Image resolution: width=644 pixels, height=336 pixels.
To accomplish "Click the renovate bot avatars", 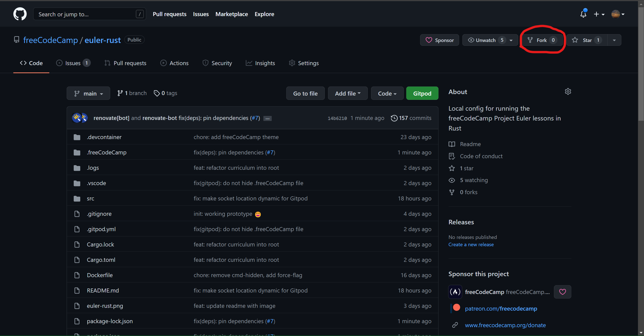I will (80, 118).
